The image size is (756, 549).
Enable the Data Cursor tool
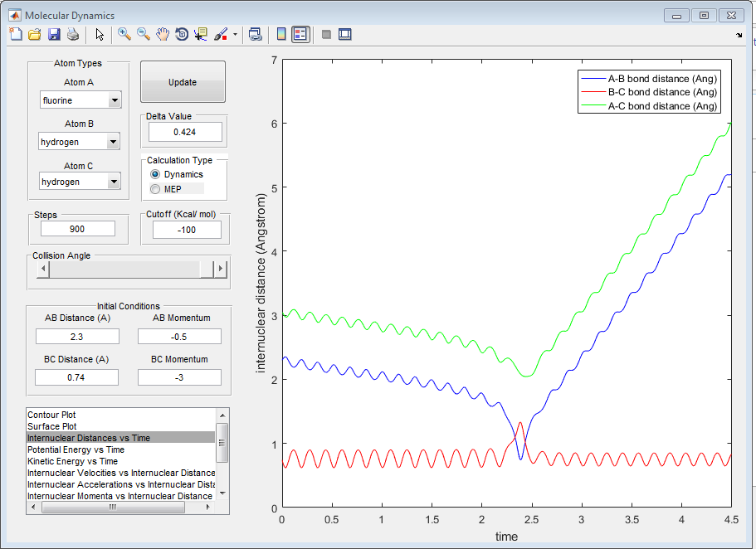[x=201, y=34]
